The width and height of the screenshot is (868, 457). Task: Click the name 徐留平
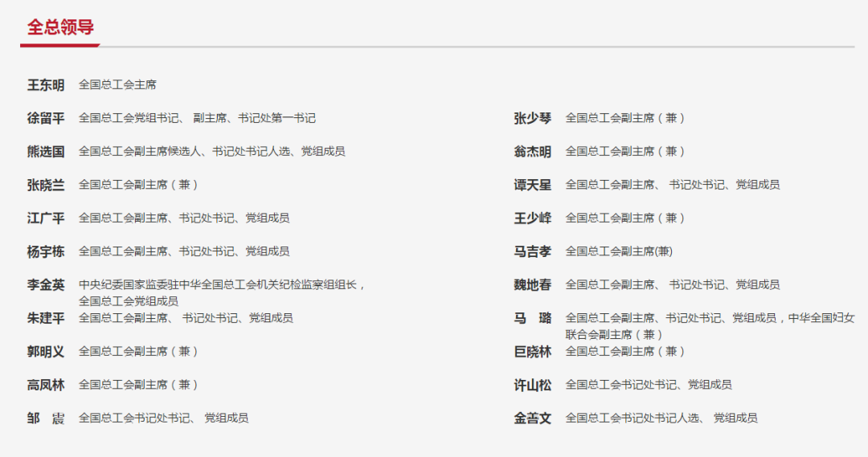pos(46,118)
